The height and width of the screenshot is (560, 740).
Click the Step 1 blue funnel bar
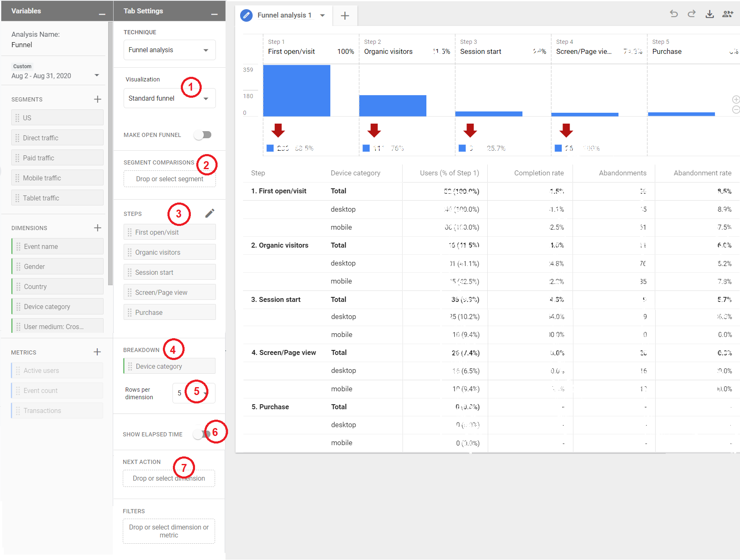[x=297, y=91]
